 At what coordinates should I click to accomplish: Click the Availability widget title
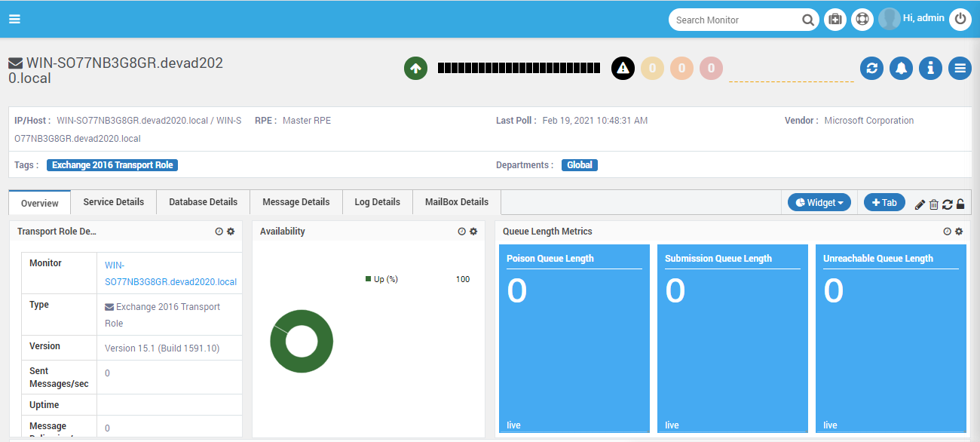point(283,232)
